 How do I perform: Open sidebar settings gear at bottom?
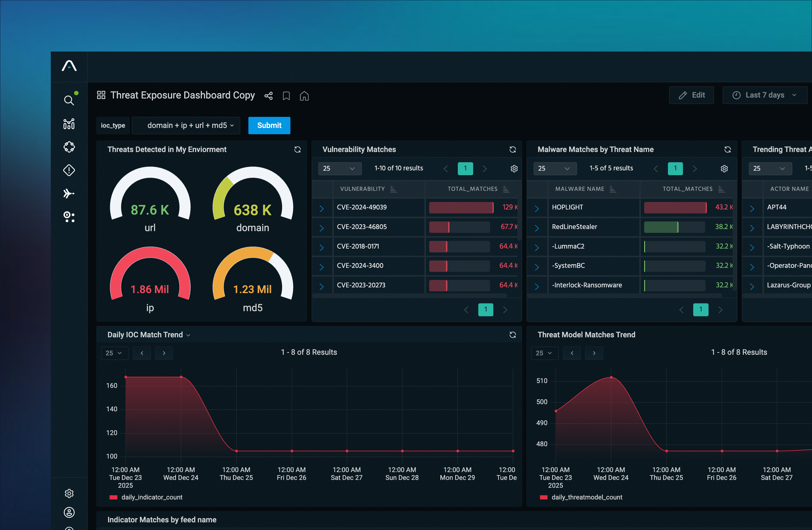coord(69,493)
